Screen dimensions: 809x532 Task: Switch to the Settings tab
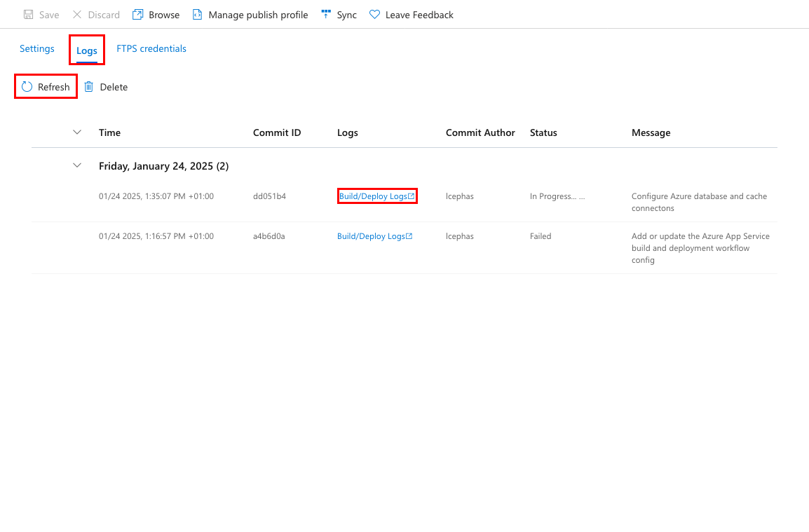tap(36, 48)
